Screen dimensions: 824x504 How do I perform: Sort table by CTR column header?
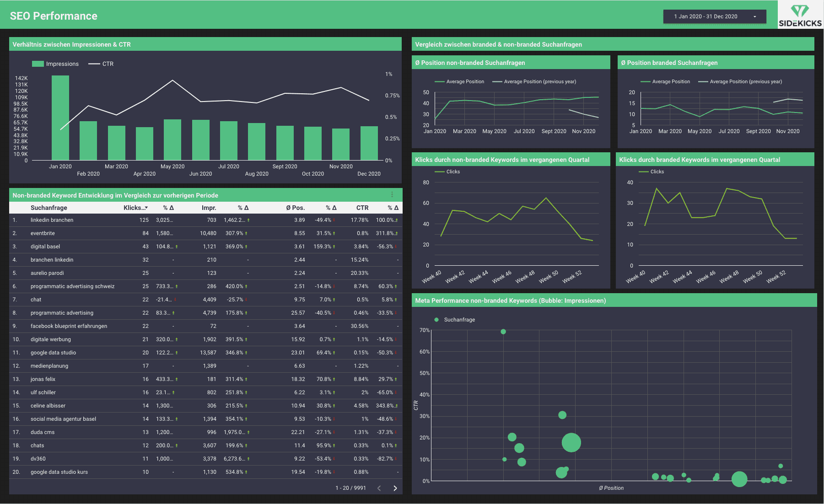point(362,208)
